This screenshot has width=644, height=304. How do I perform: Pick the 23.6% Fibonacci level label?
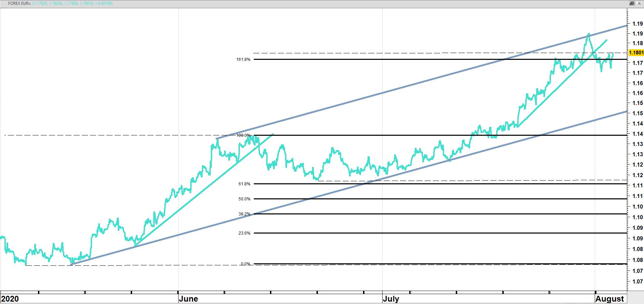tap(244, 233)
